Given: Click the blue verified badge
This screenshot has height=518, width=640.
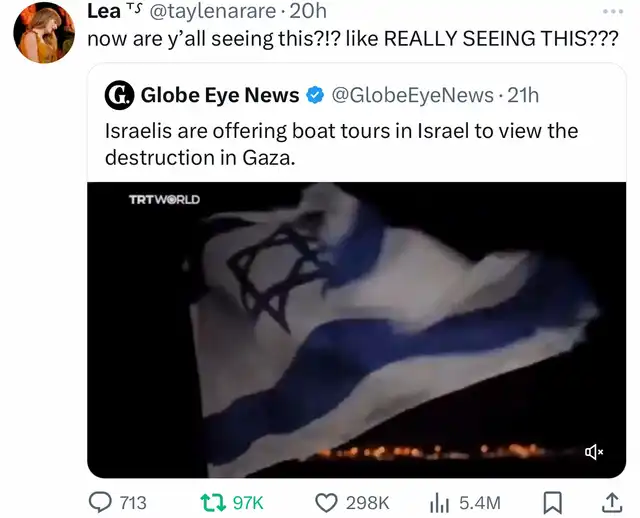Looking at the screenshot, I should 315,95.
